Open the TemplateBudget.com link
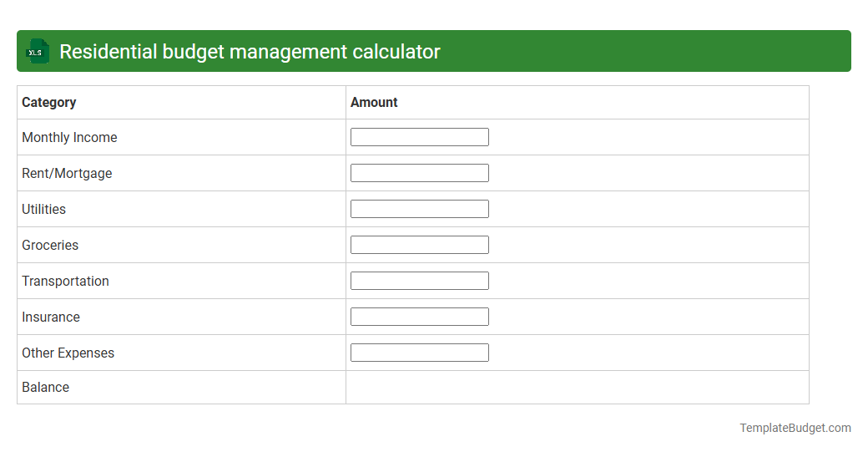Viewport: 868px width, 452px height. (x=795, y=428)
